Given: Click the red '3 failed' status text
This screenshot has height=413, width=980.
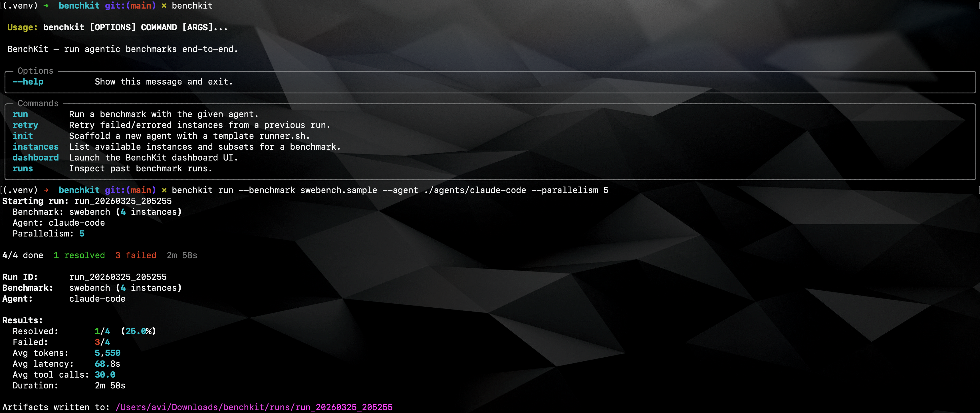Looking at the screenshot, I should click(136, 255).
